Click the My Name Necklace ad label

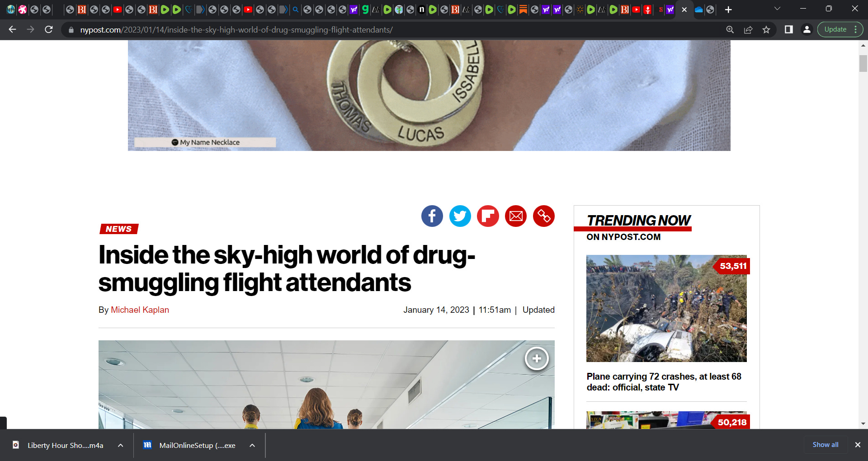(206, 142)
